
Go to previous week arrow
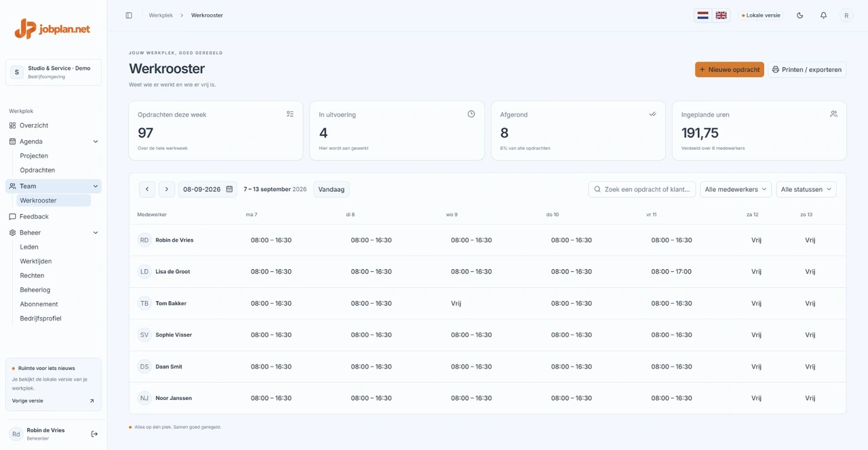pos(147,189)
